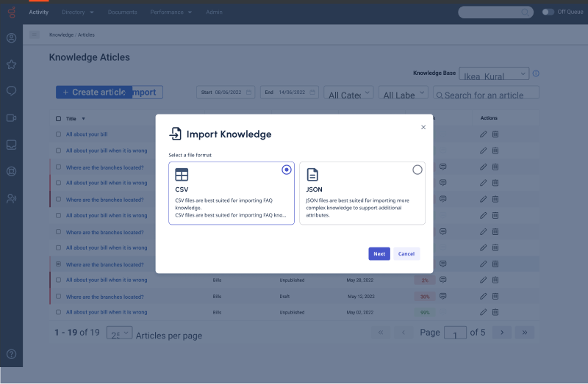Delete the article dated May 02, 2022
This screenshot has height=384, width=588.
click(x=495, y=312)
